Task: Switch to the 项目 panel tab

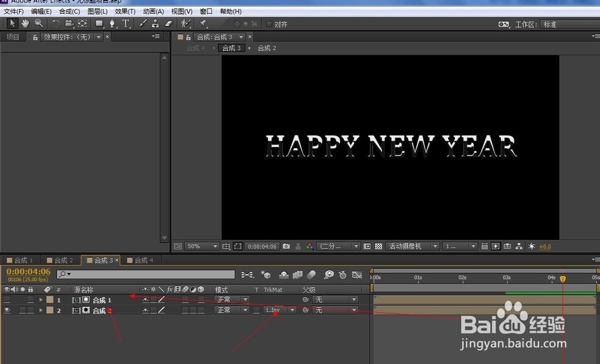Action: tap(13, 37)
